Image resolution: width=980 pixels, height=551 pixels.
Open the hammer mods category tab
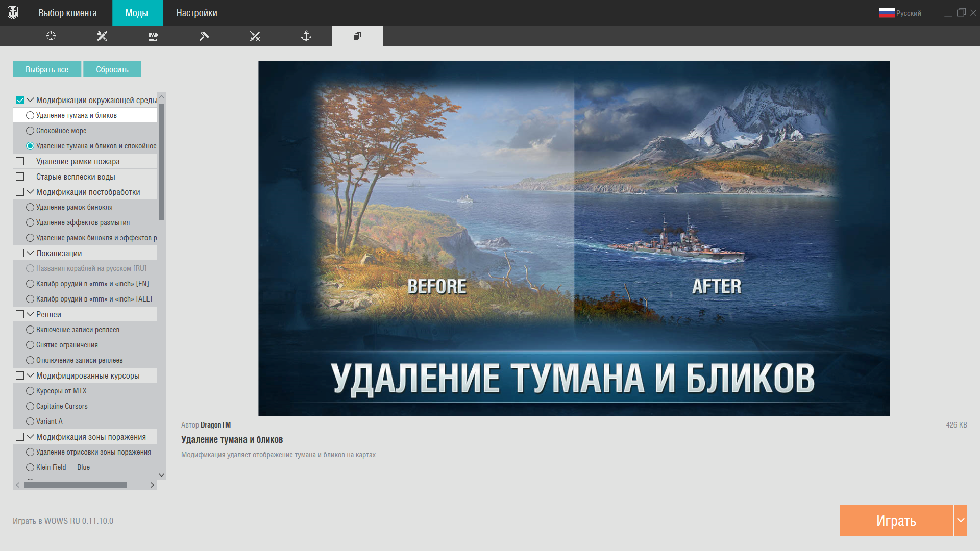coord(204,36)
